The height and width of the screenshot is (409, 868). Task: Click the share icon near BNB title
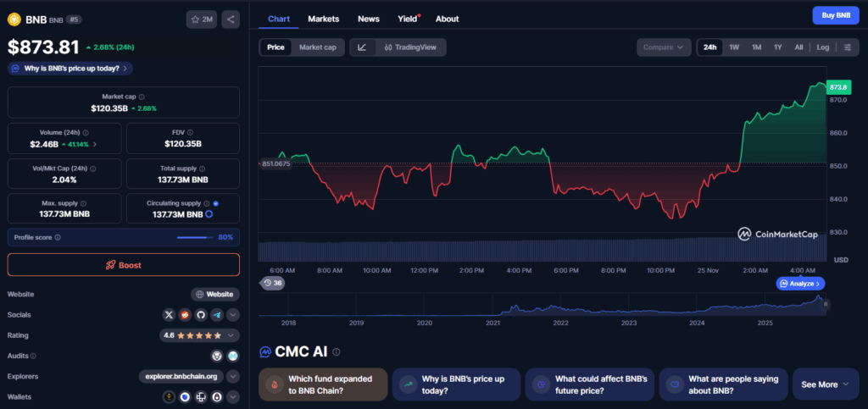[231, 19]
